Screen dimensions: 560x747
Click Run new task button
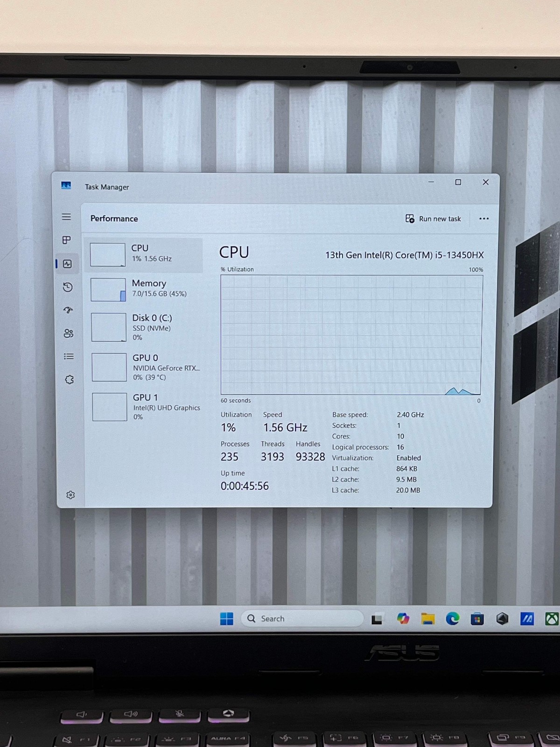point(433,218)
